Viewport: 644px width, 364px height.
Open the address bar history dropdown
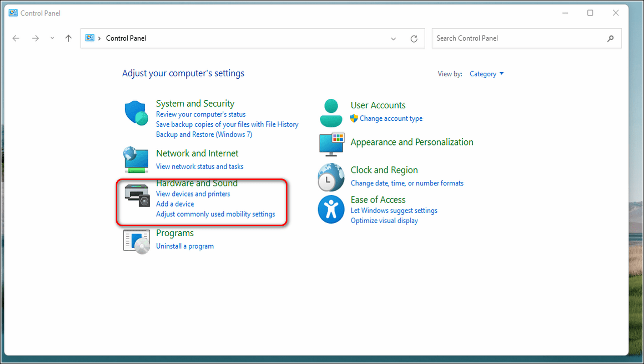click(x=394, y=39)
